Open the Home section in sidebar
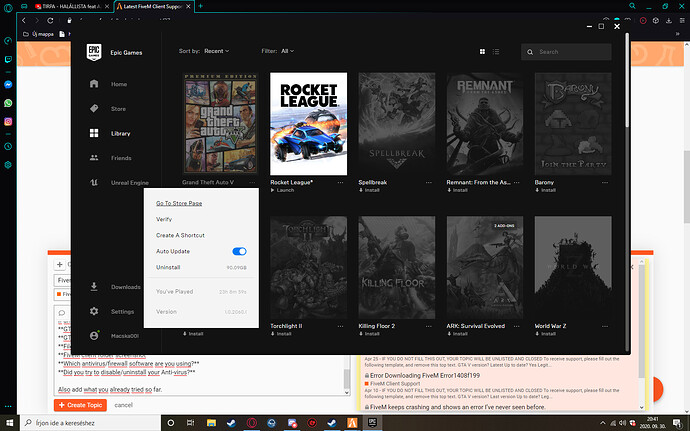The image size is (690, 431). [119, 84]
